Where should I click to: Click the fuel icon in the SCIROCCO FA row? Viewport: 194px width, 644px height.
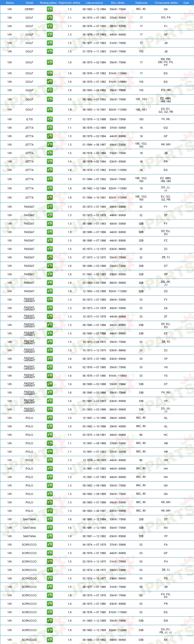[x=50, y=545]
